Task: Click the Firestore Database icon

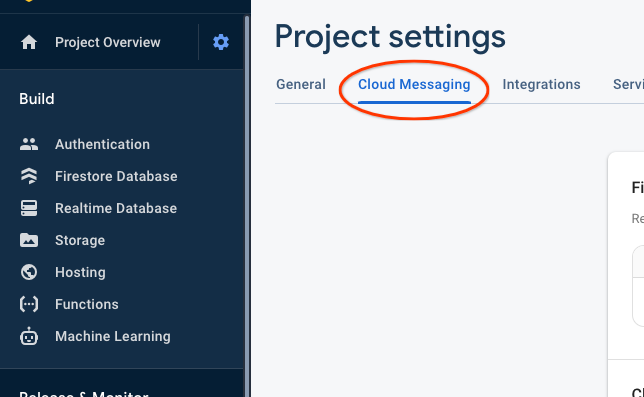Action: [29, 176]
